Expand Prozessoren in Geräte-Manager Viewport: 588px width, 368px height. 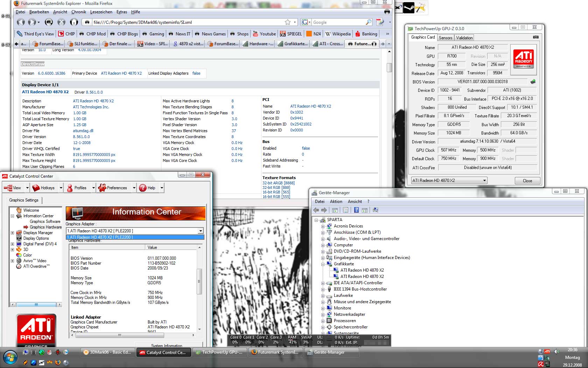323,321
